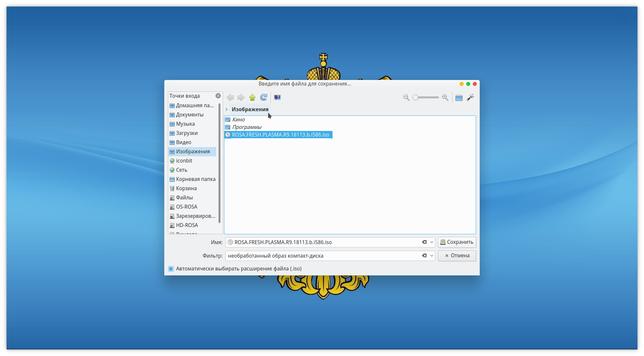This screenshot has height=356, width=644.
Task: Select Загрузки in the places sidebar
Action: [x=187, y=133]
